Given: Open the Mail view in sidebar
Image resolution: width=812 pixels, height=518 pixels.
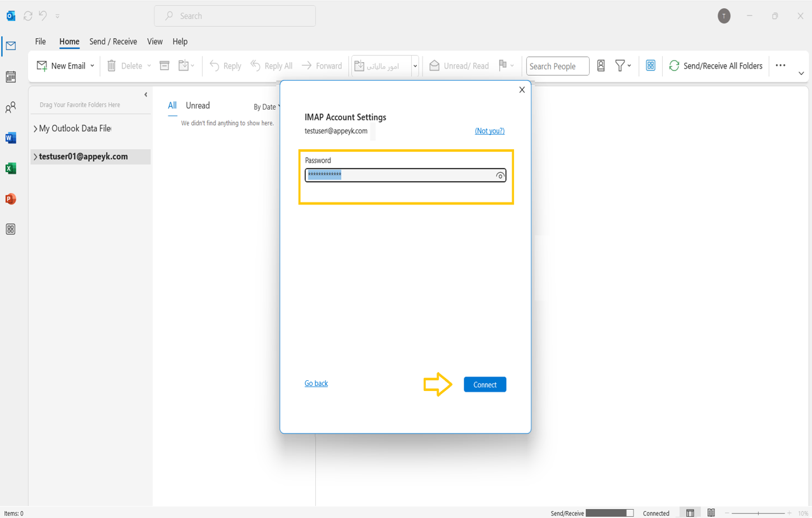Looking at the screenshot, I should 11,46.
